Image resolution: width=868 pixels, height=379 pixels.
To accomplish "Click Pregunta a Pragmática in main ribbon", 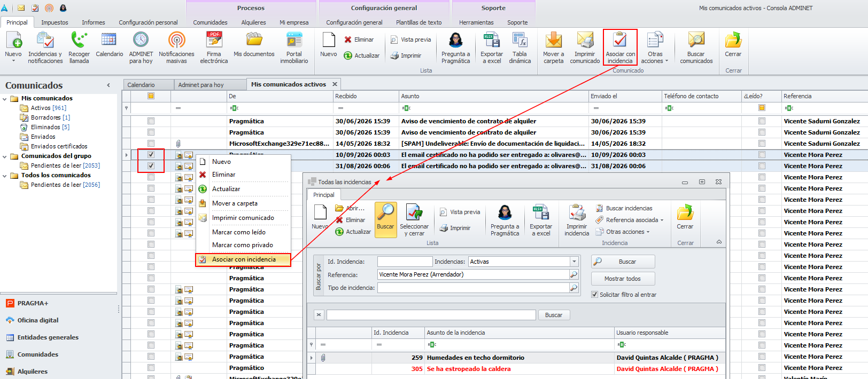I will click(455, 48).
